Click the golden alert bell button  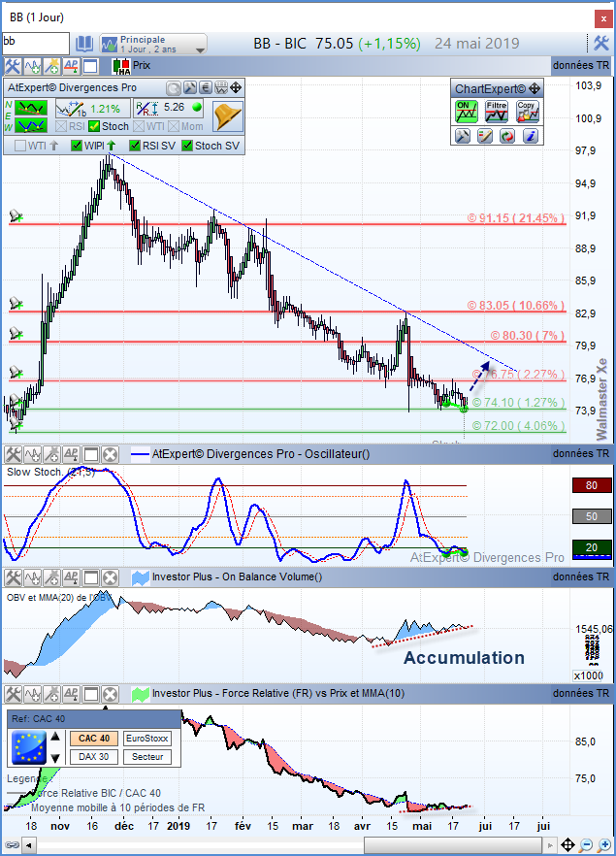pos(228,116)
